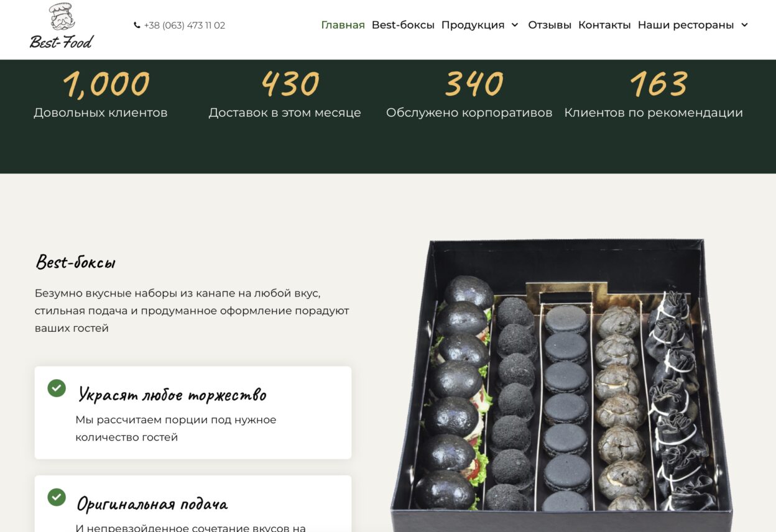This screenshot has width=776, height=532.
Task: Open the Отзывы page
Action: pos(550,25)
